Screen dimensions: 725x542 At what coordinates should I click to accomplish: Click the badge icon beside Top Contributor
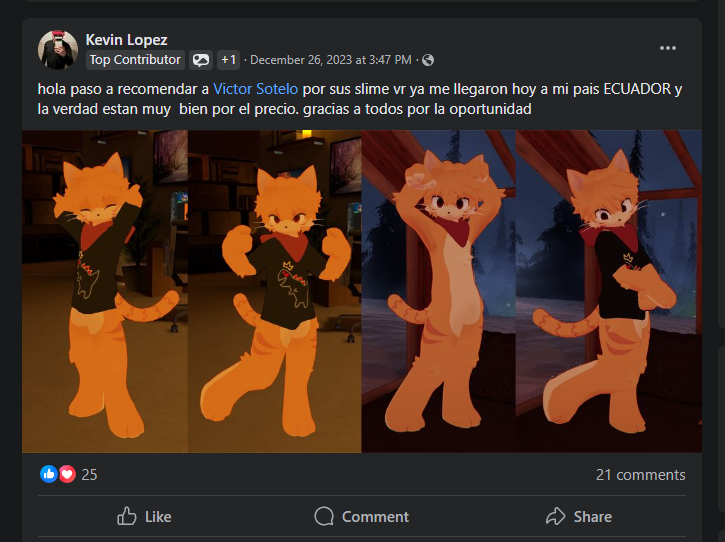point(201,60)
